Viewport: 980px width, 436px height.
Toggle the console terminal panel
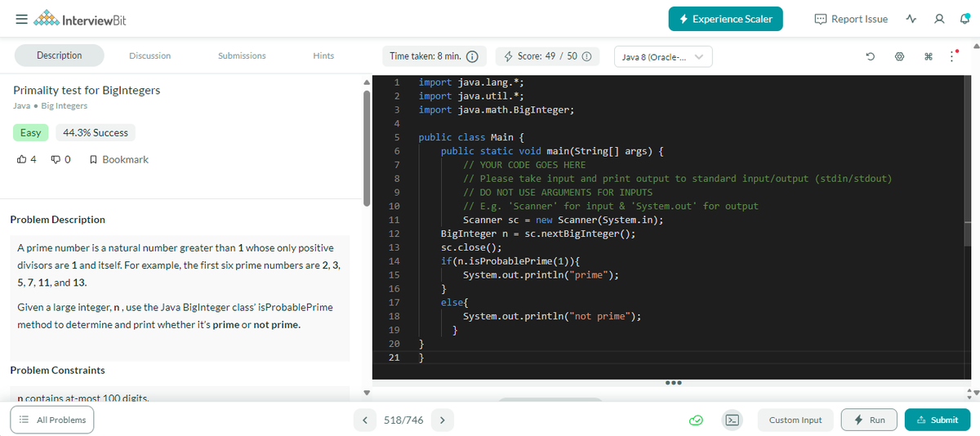coord(733,420)
